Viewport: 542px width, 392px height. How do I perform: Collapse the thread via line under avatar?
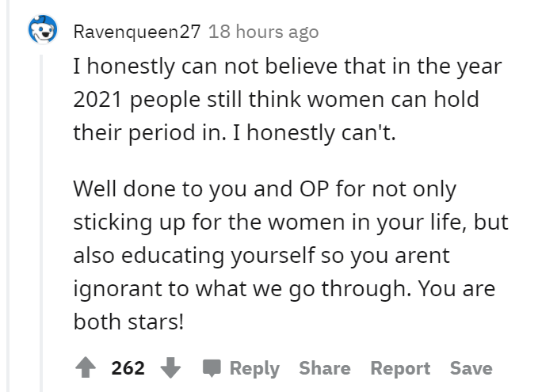(x=41, y=223)
